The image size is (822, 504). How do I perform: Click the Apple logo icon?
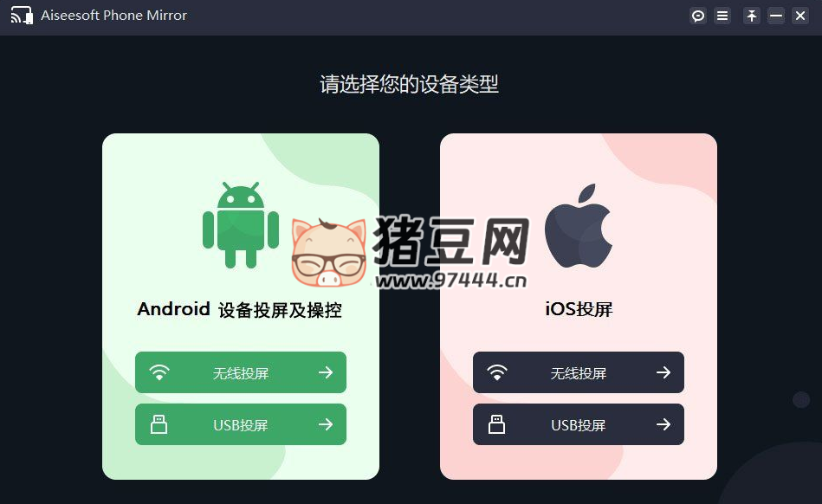pyautogui.click(x=579, y=226)
